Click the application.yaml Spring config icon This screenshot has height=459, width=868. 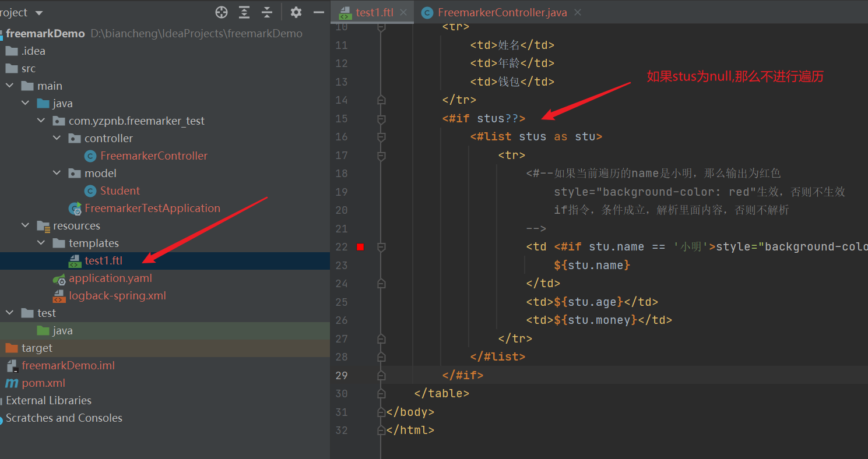point(59,278)
